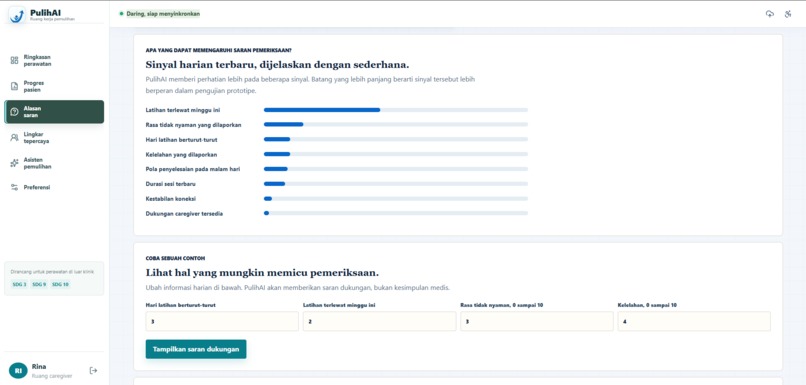Open Preferensi settings
The image size is (806, 385).
point(54,188)
